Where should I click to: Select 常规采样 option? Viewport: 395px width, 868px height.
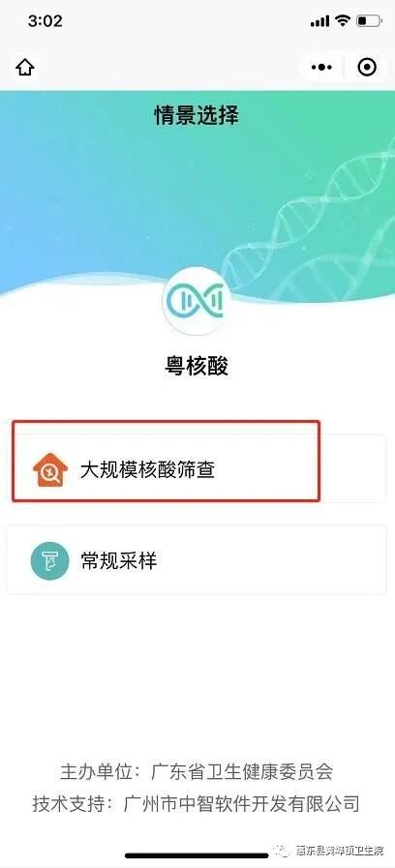tap(197, 559)
